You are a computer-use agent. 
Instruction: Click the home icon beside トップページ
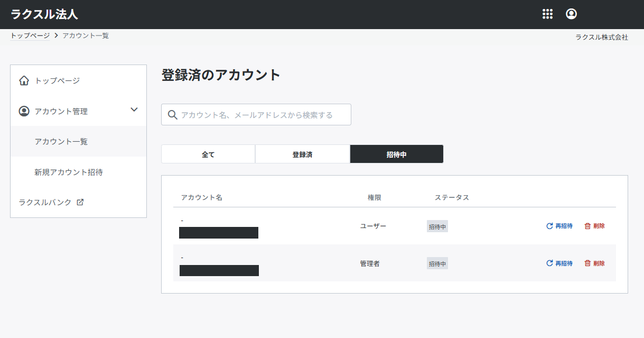tap(24, 81)
